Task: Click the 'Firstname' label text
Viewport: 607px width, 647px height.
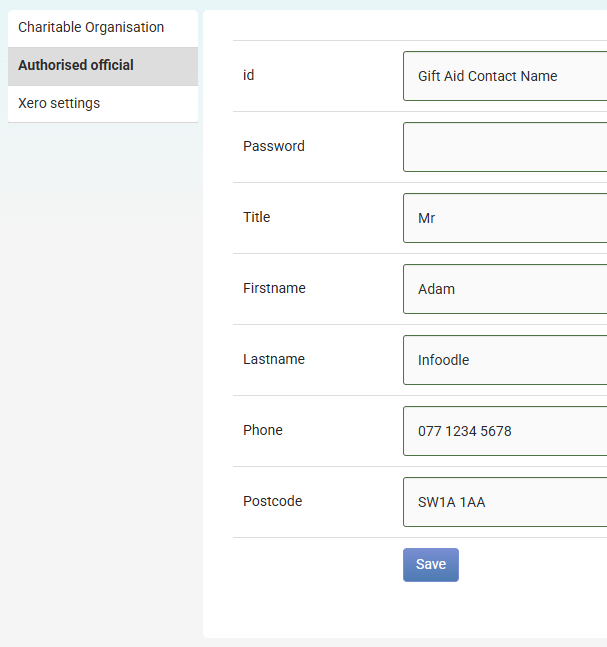Action: click(274, 288)
